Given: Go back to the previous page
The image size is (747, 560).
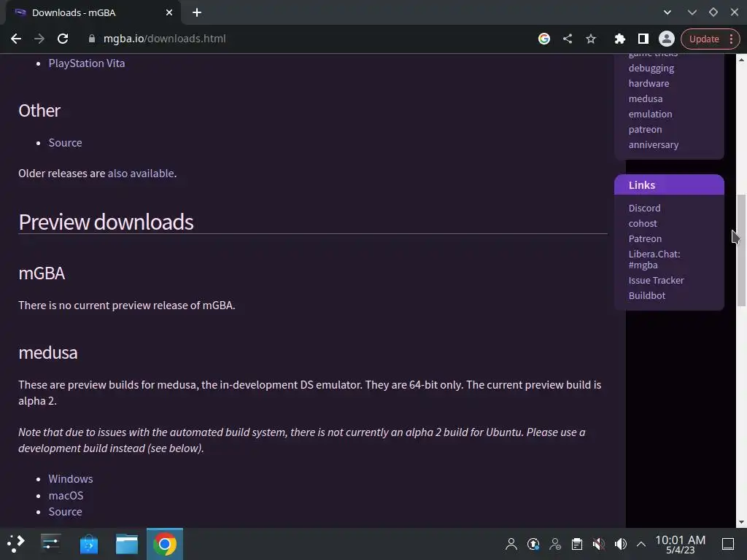Looking at the screenshot, I should tap(16, 39).
